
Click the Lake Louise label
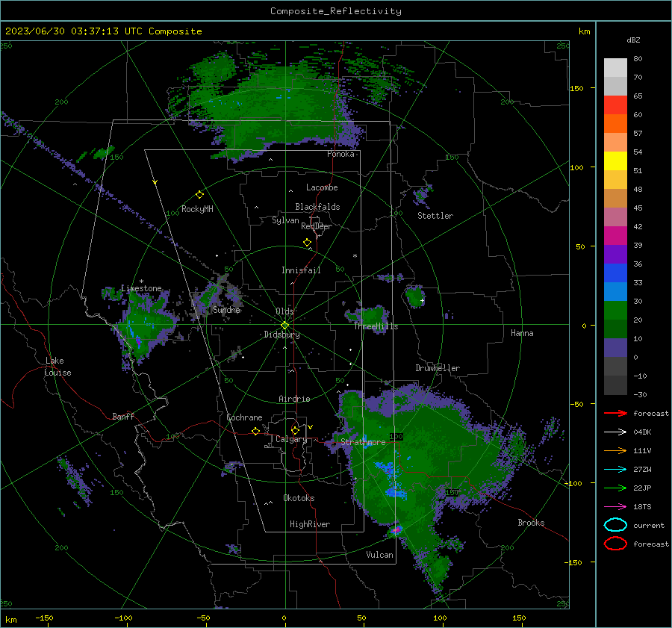57,367
